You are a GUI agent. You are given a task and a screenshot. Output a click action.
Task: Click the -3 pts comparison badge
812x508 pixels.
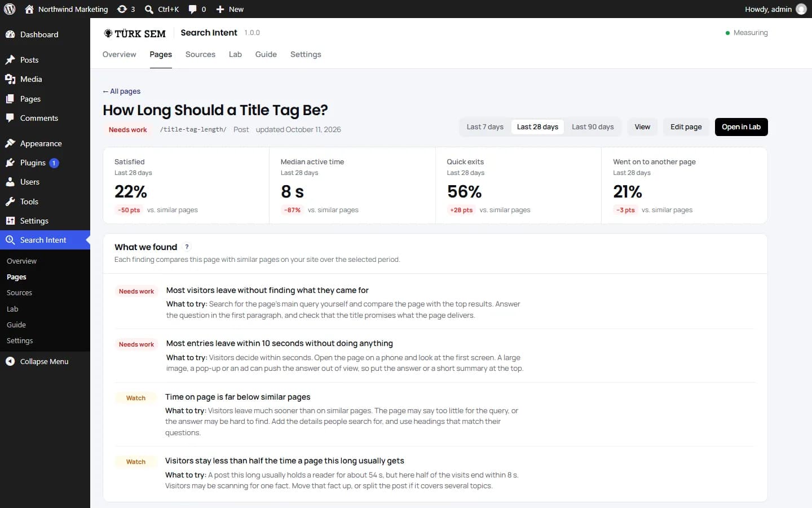[x=625, y=210]
